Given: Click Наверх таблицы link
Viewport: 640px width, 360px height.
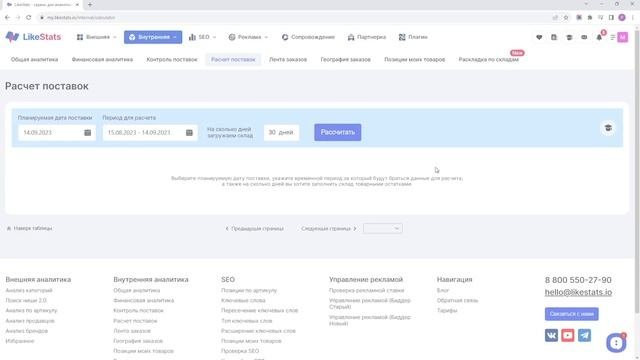Looking at the screenshot, I should (x=29, y=228).
